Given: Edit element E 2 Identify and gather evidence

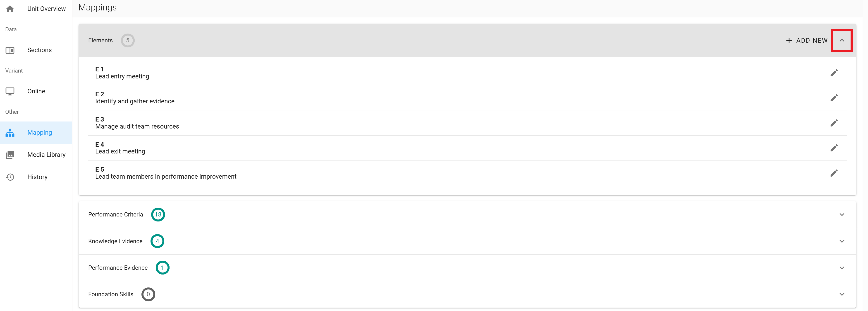Looking at the screenshot, I should [834, 98].
